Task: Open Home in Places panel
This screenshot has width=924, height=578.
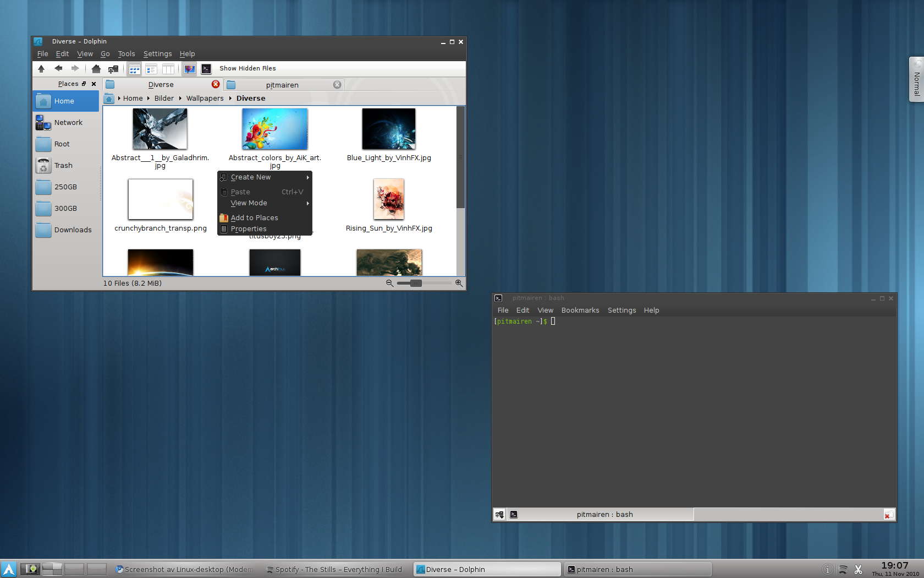Action: coord(65,101)
